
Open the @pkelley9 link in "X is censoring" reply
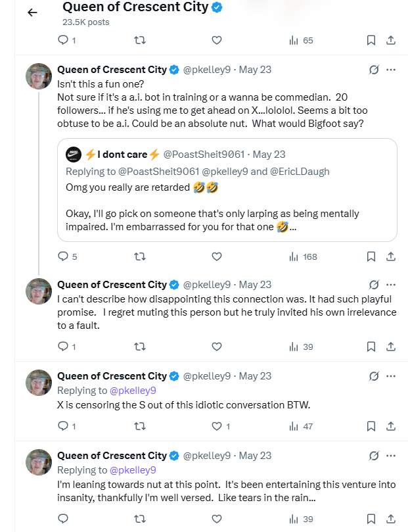133,391
